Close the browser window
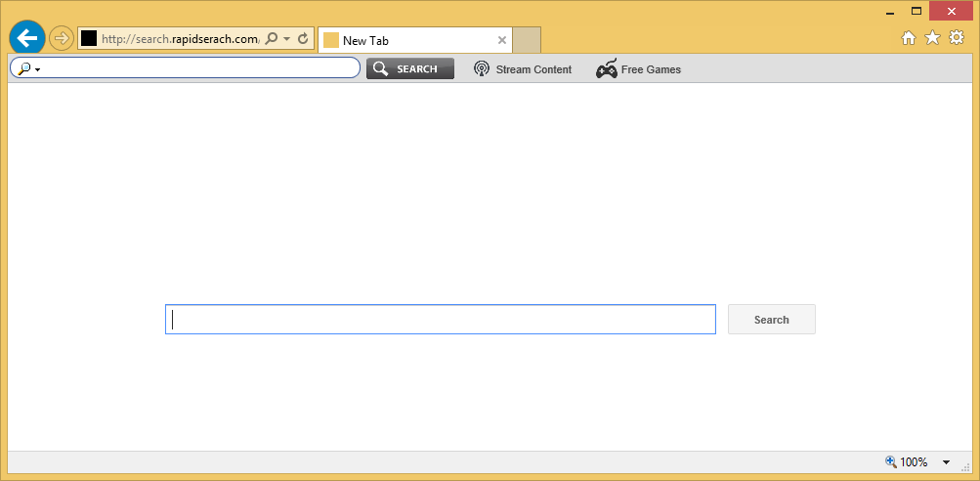The height and width of the screenshot is (481, 980). [x=952, y=11]
